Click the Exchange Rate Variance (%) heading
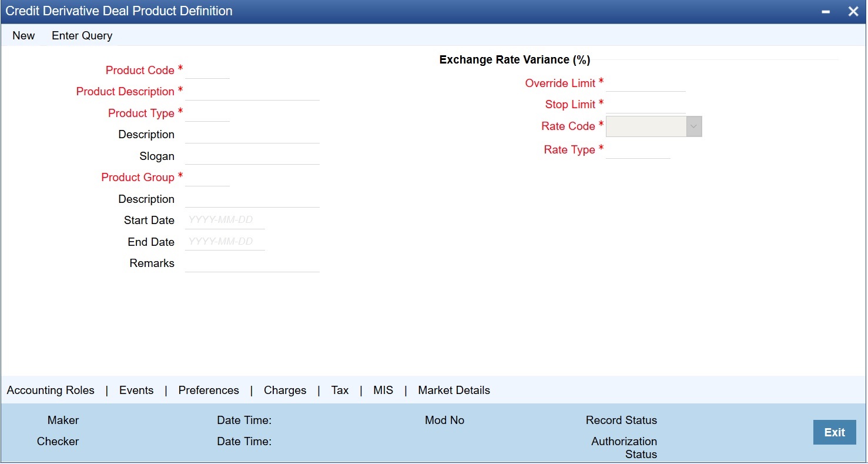Image resolution: width=868 pixels, height=464 pixels. click(x=515, y=60)
